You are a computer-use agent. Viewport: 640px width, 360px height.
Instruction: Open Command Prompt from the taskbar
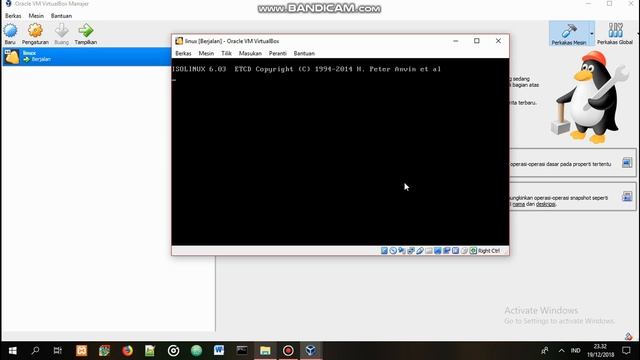[242, 351]
